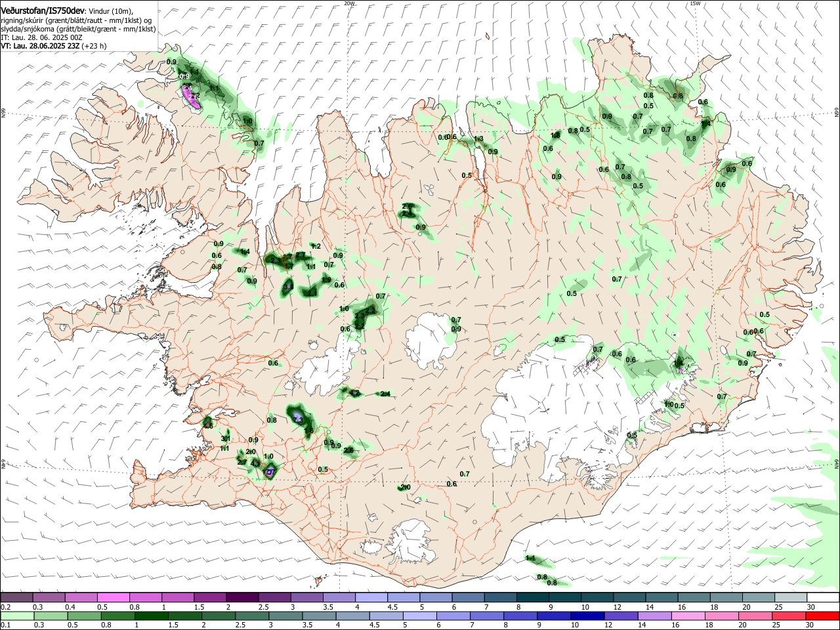Click the dark teal 8 swatch in snow scale
This screenshot has width=840, height=630.
click(x=532, y=597)
